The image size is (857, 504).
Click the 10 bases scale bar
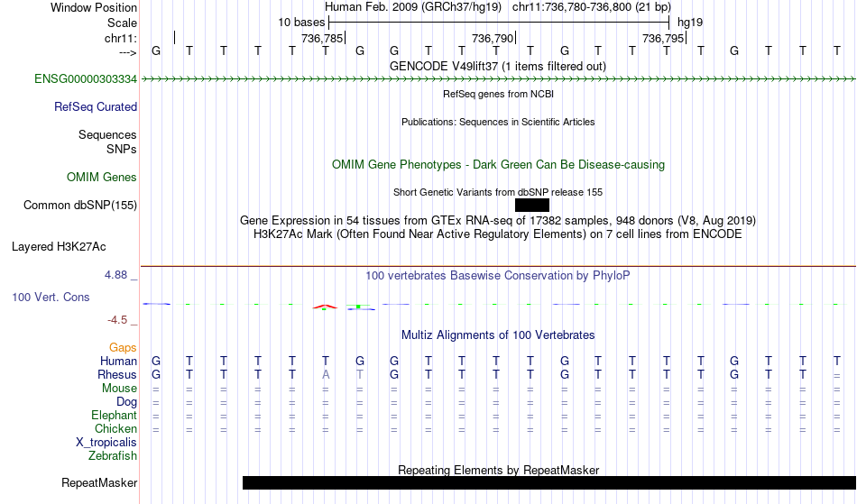(499, 23)
